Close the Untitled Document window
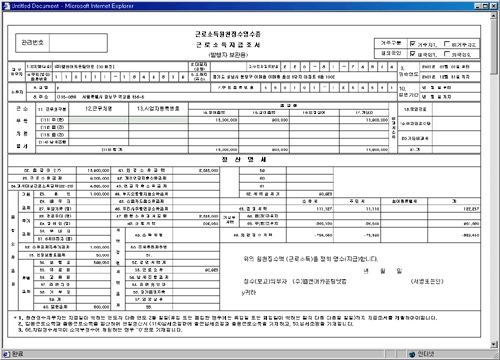500x360 pixels. tap(493, 6)
